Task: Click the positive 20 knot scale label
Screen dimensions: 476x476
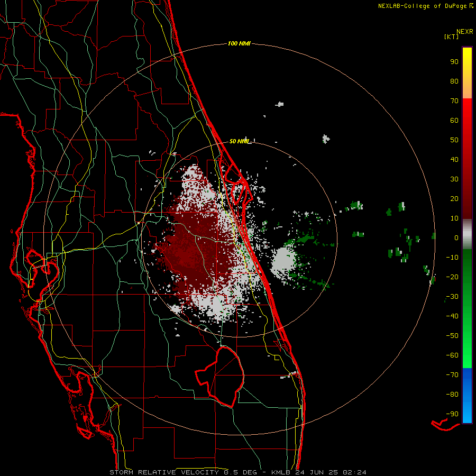Action: tap(454, 198)
